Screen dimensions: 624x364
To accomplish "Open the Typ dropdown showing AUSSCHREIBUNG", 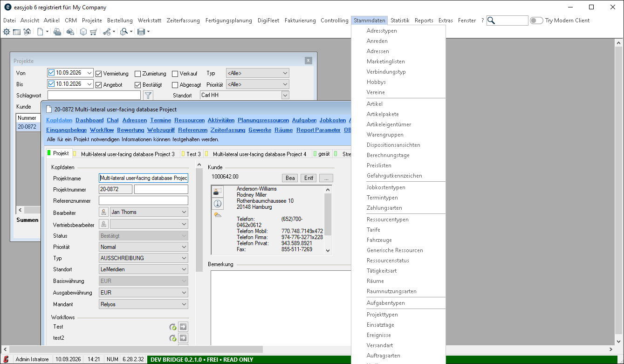I will (x=144, y=258).
